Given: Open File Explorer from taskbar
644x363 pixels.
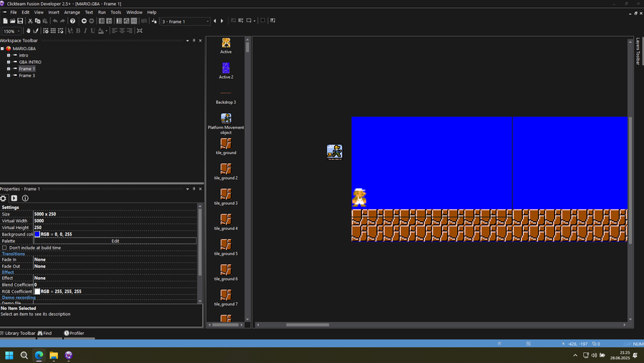Looking at the screenshot, I should [54, 355].
